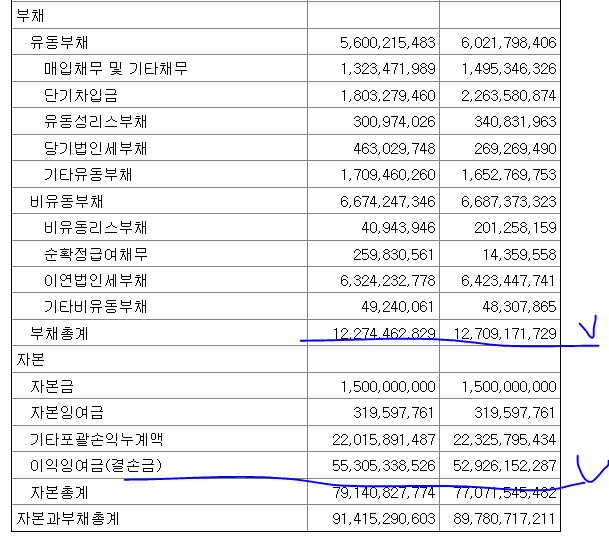Select the 단기차입금 row label
Screen dimensions: 609x539
(80, 95)
